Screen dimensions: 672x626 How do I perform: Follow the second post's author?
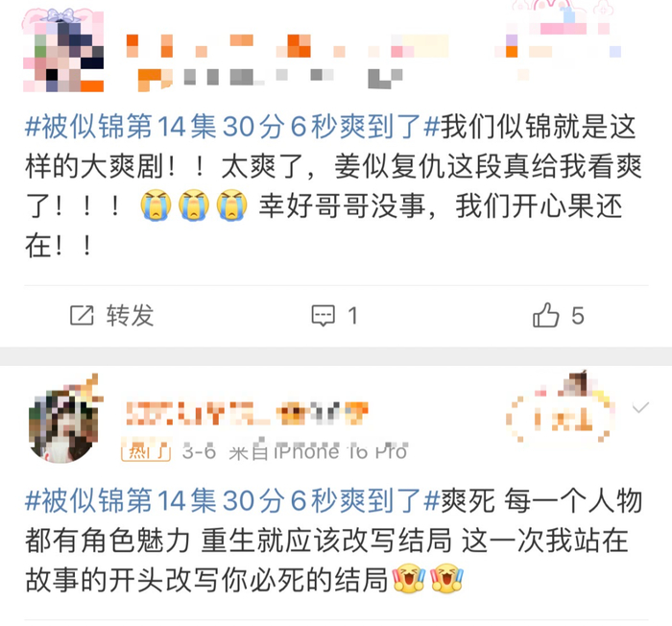561,418
